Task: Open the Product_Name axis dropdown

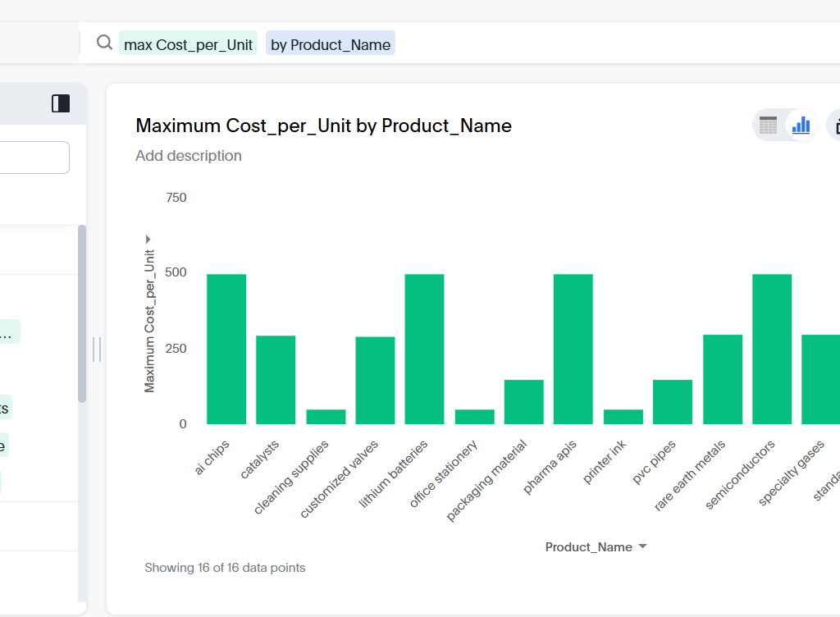Action: point(642,546)
